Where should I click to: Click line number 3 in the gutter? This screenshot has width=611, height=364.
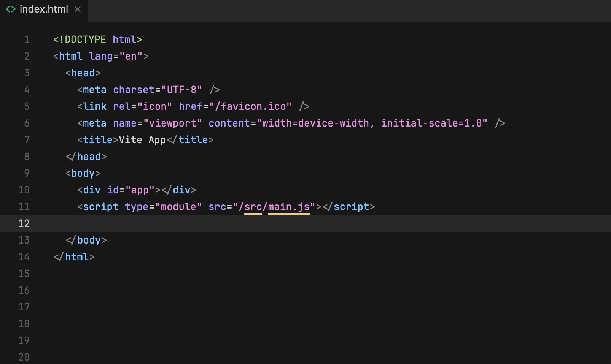click(x=27, y=73)
